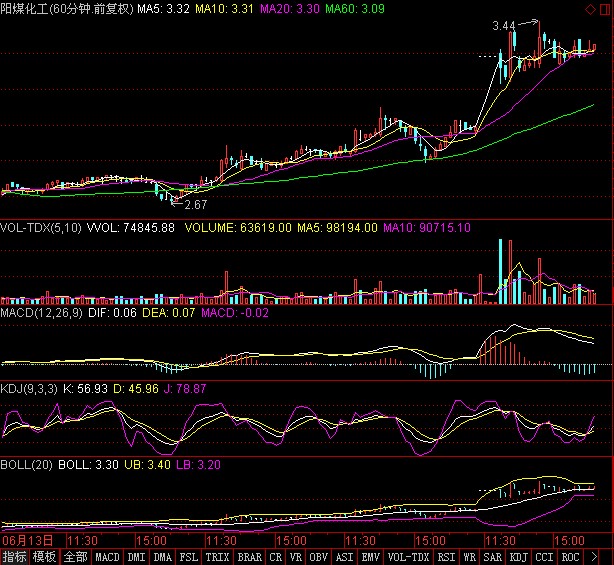This screenshot has height=565, width=614.
Task: Open the BRAR indicator tab
Action: click(x=249, y=557)
